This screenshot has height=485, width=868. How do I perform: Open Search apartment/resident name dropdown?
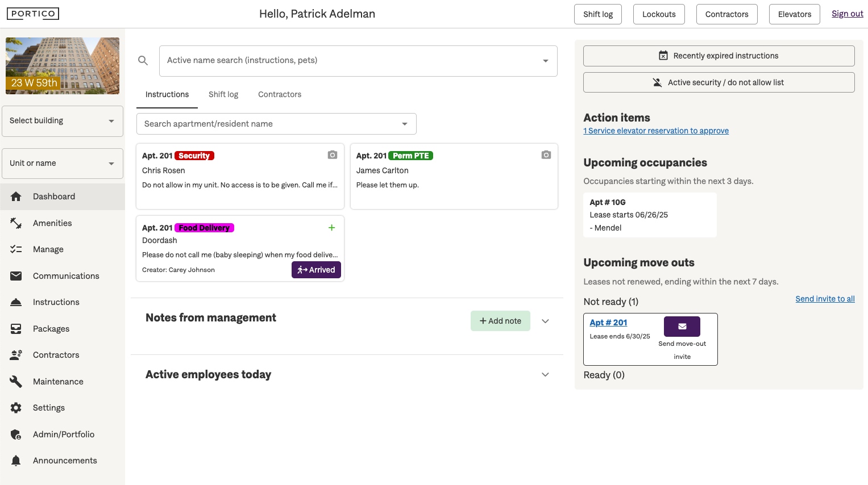[x=276, y=124]
